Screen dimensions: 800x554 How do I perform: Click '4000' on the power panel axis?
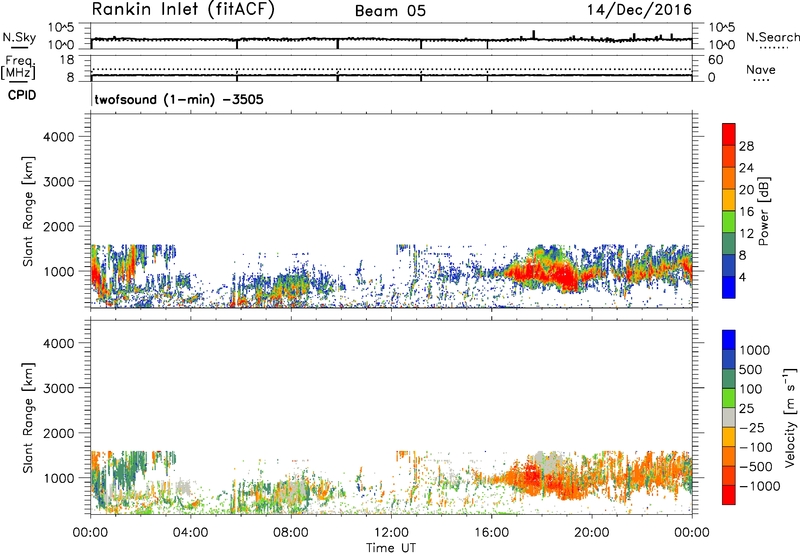pyautogui.click(x=59, y=137)
